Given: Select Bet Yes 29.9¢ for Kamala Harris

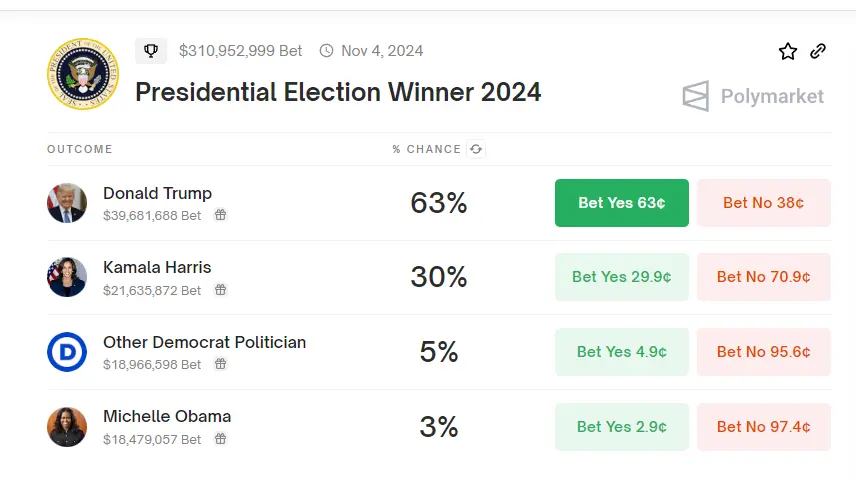Looking at the screenshot, I should pyautogui.click(x=621, y=277).
